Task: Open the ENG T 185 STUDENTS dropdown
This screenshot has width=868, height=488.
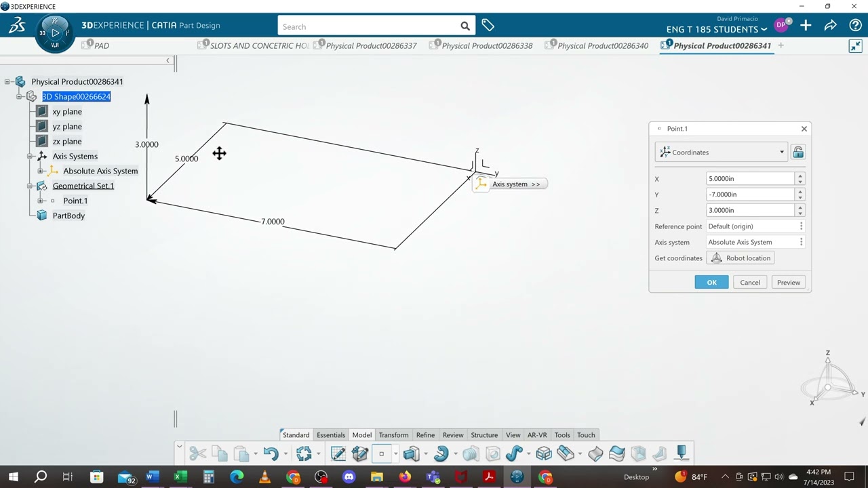Action: click(717, 29)
